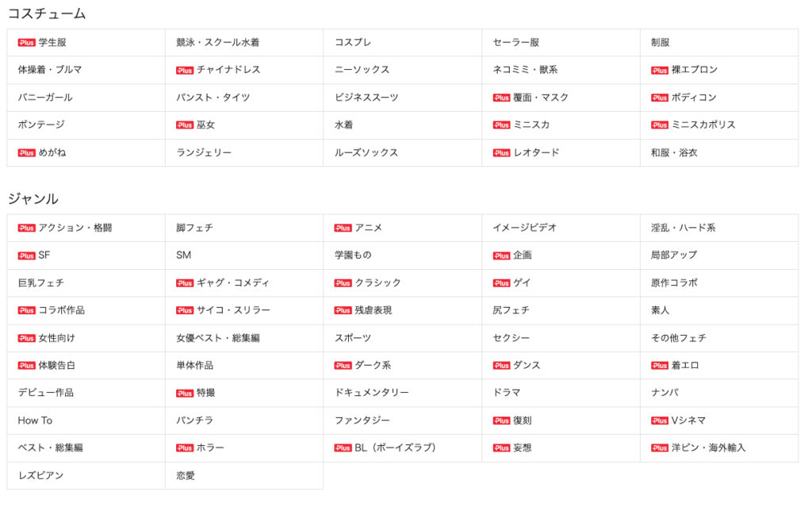
Task: Choose the アクション・格闘 genre
Action: (x=75, y=228)
